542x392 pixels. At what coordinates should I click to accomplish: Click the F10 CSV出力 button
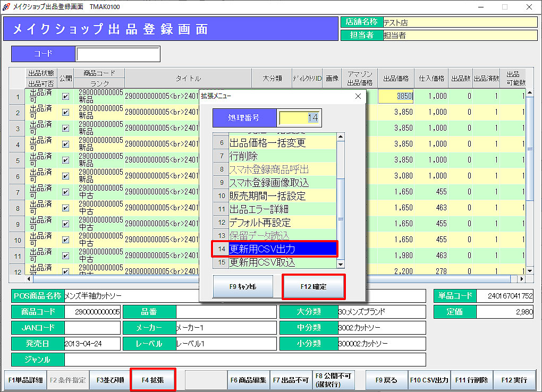(x=429, y=380)
